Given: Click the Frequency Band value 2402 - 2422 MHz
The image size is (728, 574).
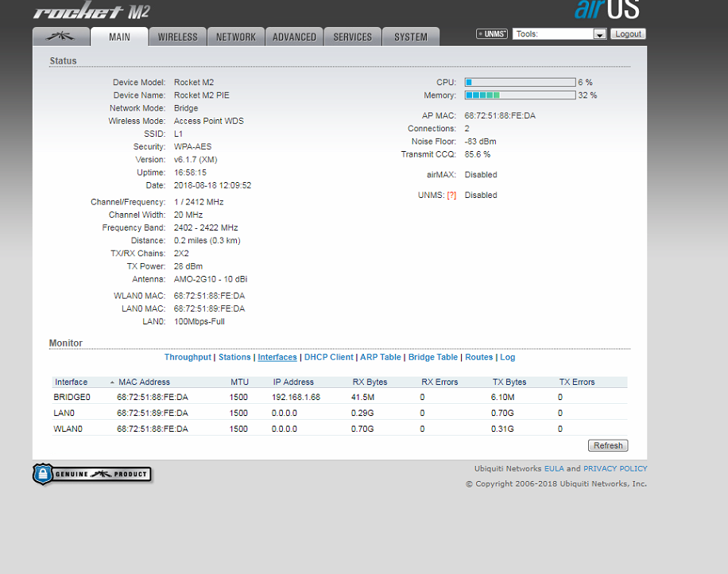Looking at the screenshot, I should pyautogui.click(x=206, y=228).
